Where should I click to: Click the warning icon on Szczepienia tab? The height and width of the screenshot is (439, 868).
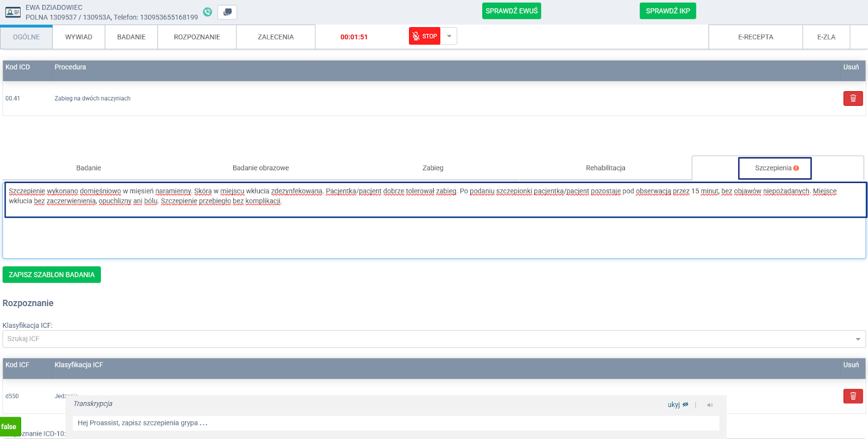[x=796, y=168]
